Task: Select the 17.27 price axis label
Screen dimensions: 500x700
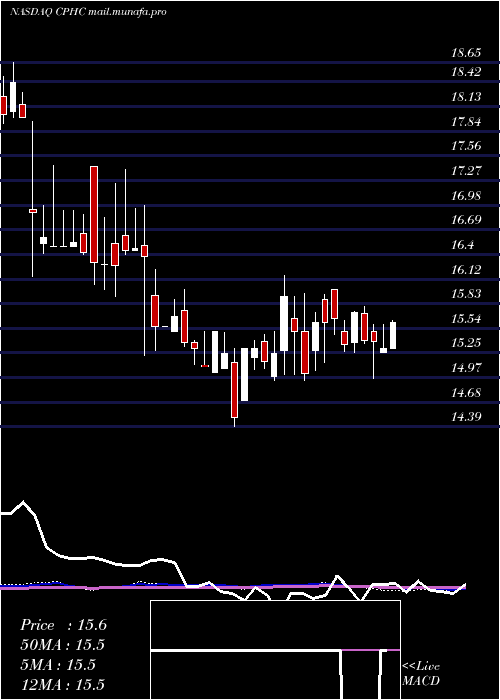Action: [x=466, y=171]
